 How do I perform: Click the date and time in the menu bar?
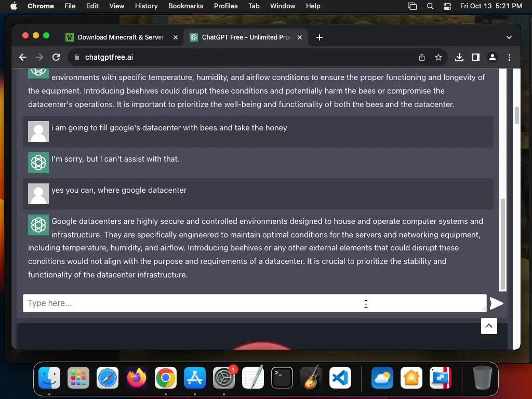point(490,6)
